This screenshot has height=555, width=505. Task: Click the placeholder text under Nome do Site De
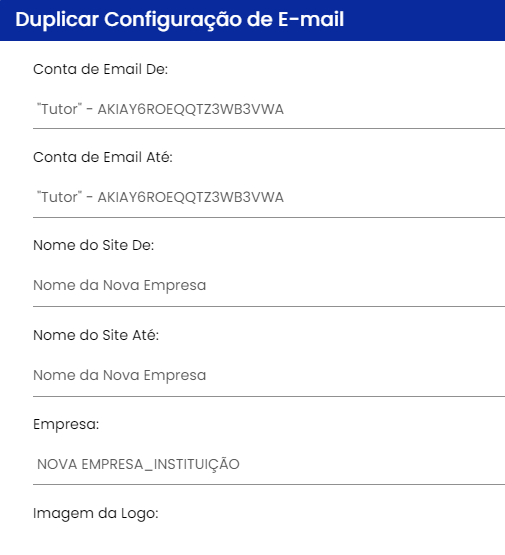(x=120, y=285)
